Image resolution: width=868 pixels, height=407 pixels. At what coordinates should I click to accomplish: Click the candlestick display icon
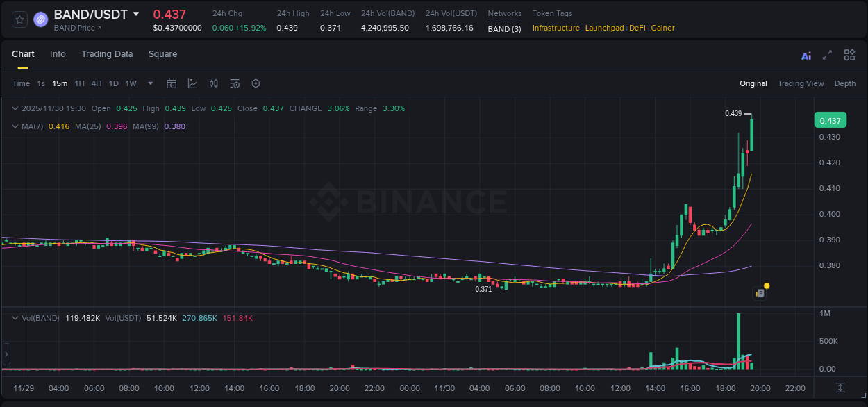click(213, 83)
